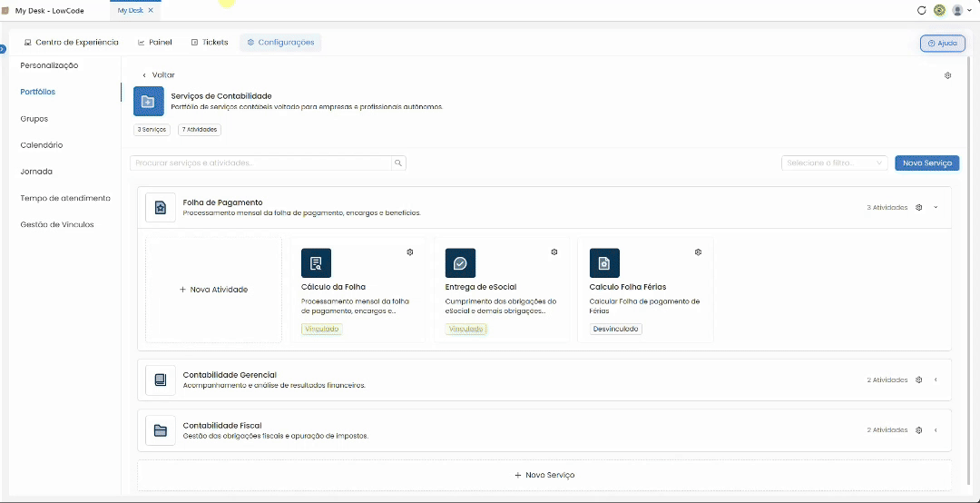Click the search magnifier icon
Screen dimensions: 980x503
[x=398, y=163]
